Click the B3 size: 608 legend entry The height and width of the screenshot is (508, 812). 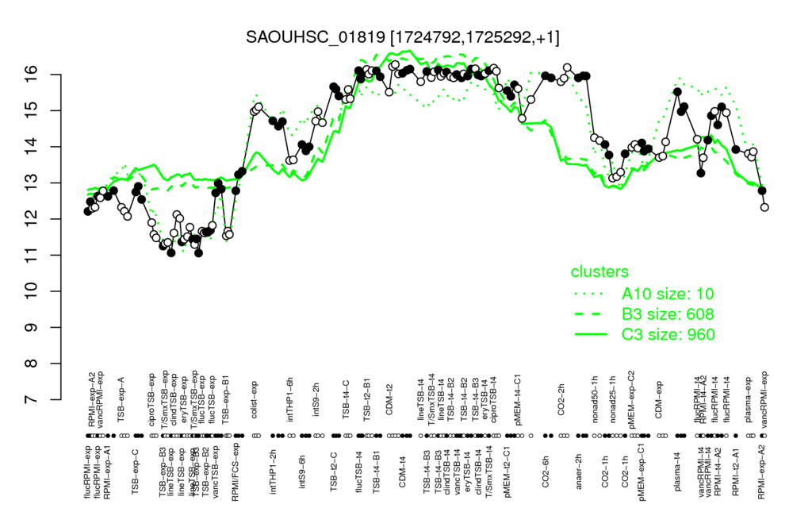[x=668, y=314]
